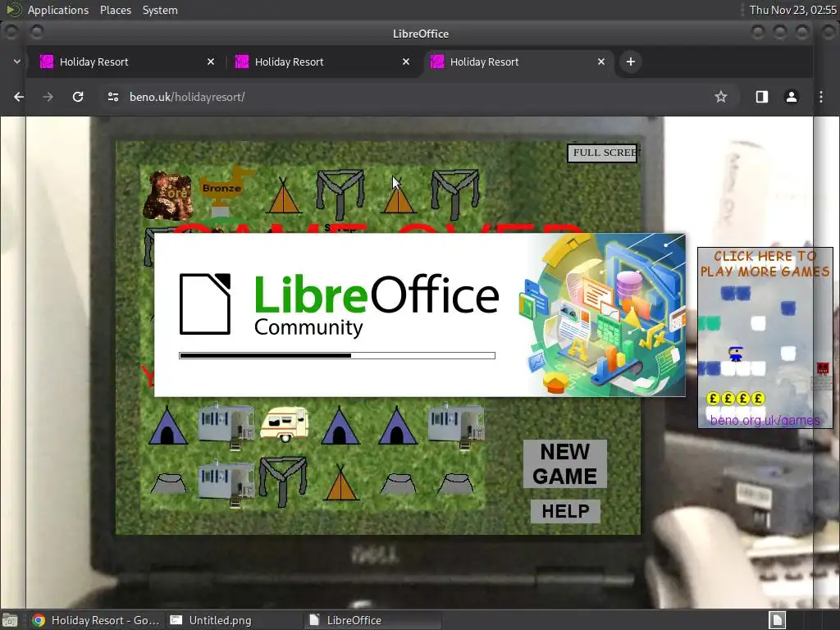Expand the tab search dropdown arrow
Screen dimensions: 840x630
pos(17,62)
